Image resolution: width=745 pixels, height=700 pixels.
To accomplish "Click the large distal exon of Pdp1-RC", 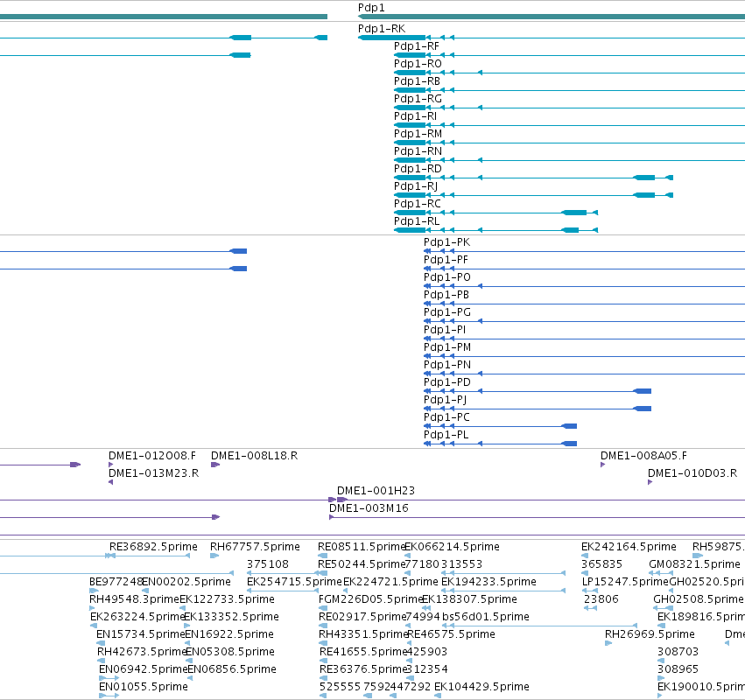I will pyautogui.click(x=574, y=213).
